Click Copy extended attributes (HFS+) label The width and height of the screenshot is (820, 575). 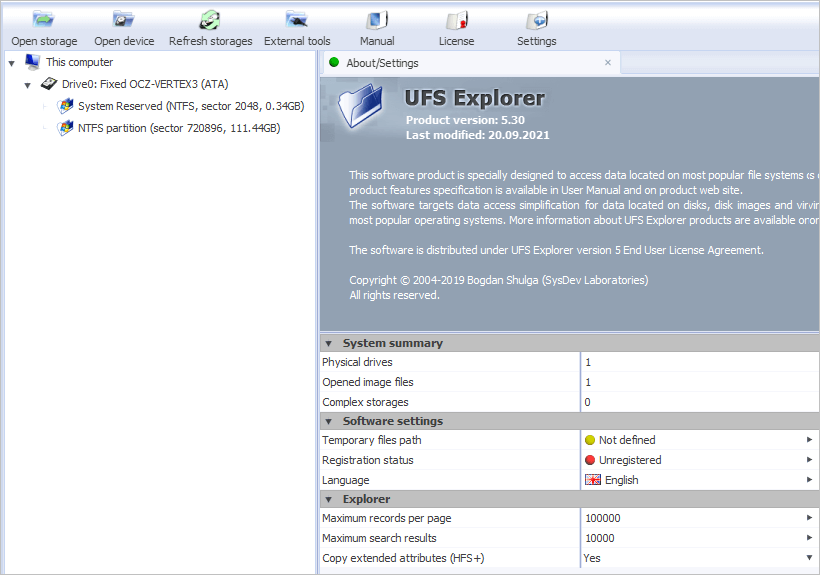[403, 558]
